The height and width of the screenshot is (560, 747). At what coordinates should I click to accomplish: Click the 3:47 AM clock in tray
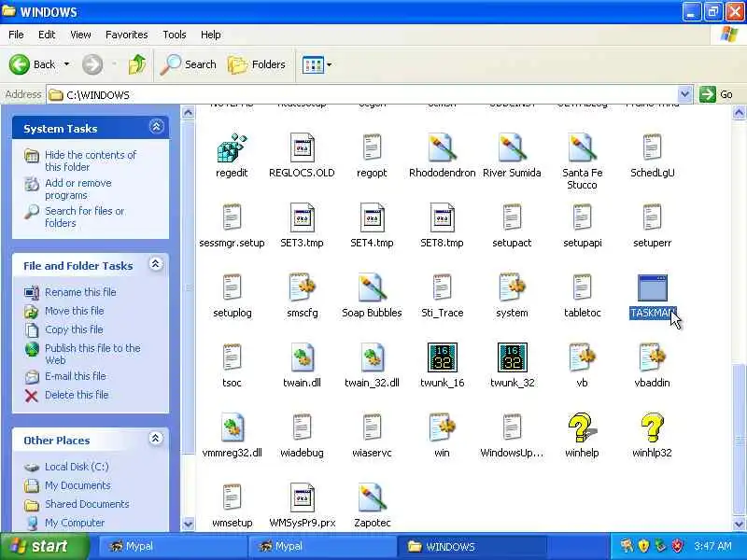712,546
